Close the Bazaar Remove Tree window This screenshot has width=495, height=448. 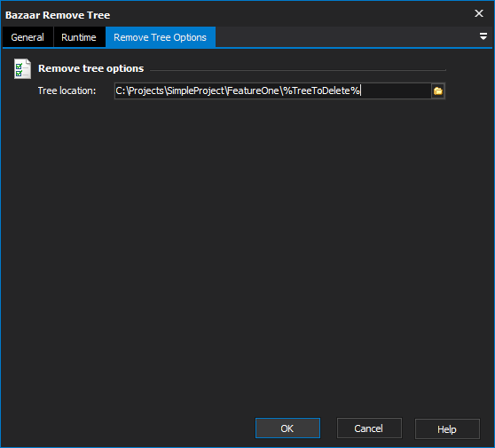(x=479, y=13)
